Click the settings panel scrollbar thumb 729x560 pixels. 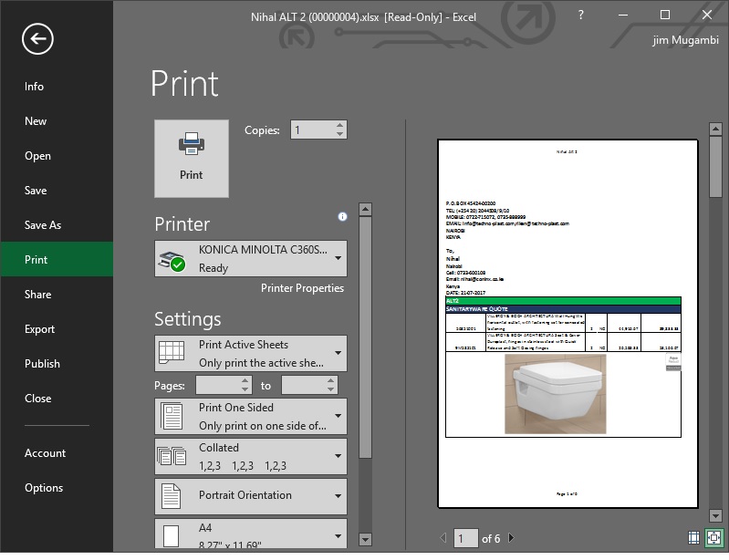coord(366,337)
